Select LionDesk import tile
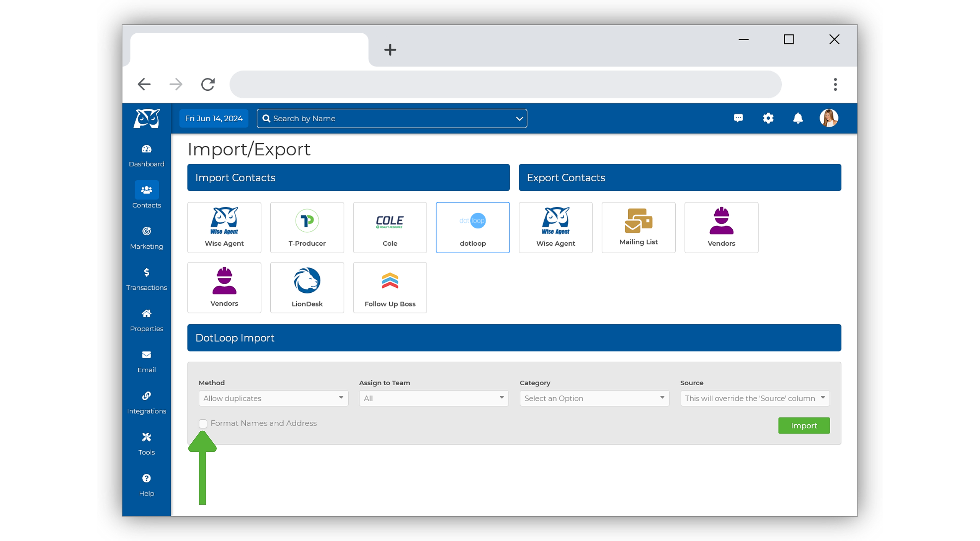Image resolution: width=980 pixels, height=541 pixels. point(307,287)
